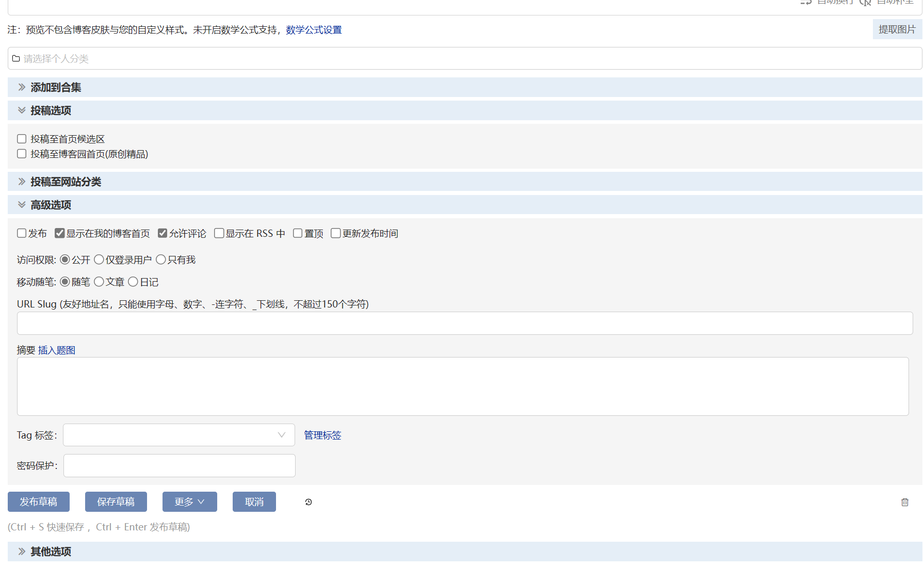Select 只有我 radio button
Image resolution: width=924 pixels, height=567 pixels.
[161, 260]
